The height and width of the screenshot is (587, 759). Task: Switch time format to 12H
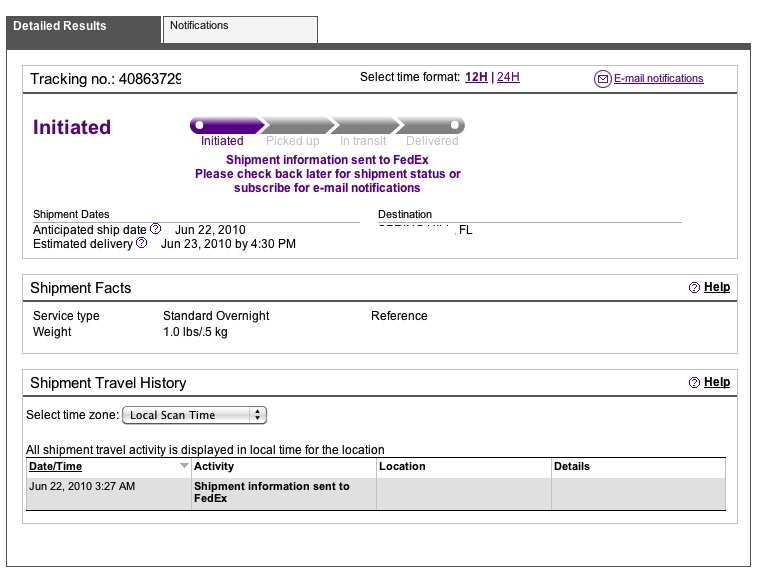[476, 77]
